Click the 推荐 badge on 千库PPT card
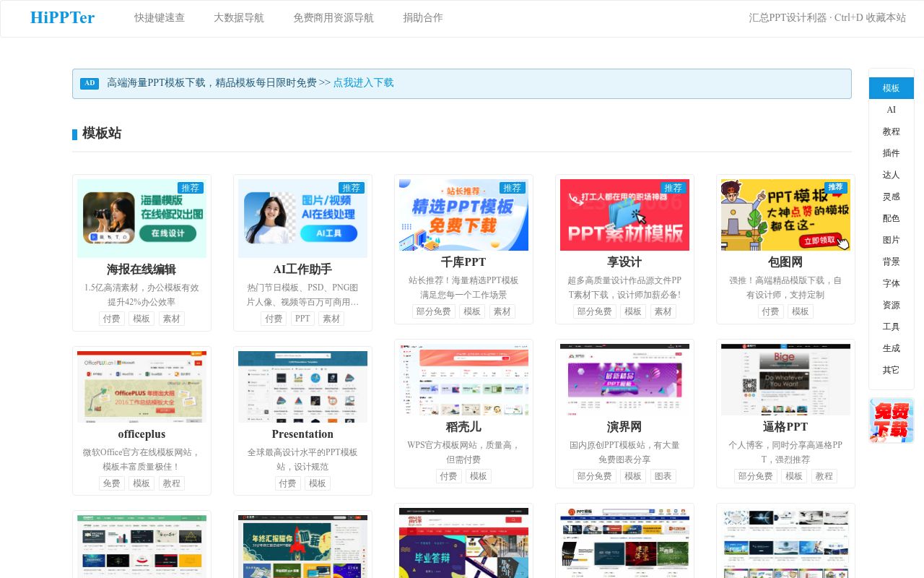Image resolution: width=924 pixels, height=578 pixels. pos(513,188)
